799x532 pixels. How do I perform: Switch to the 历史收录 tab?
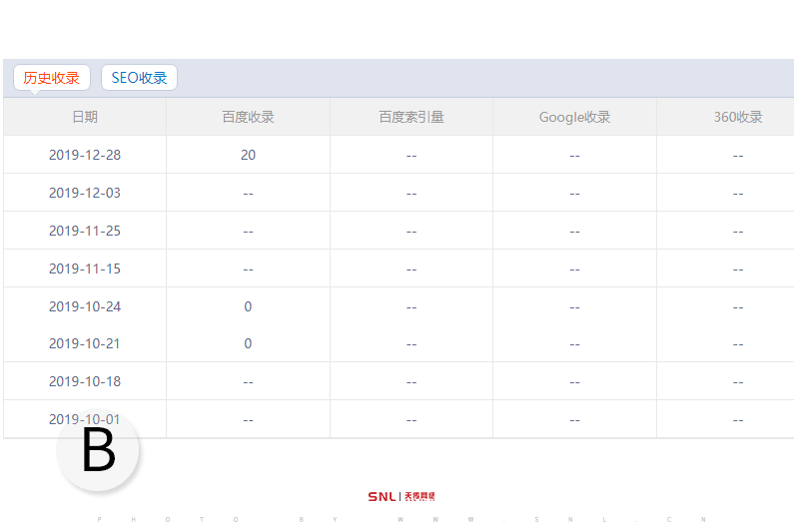coord(52,78)
